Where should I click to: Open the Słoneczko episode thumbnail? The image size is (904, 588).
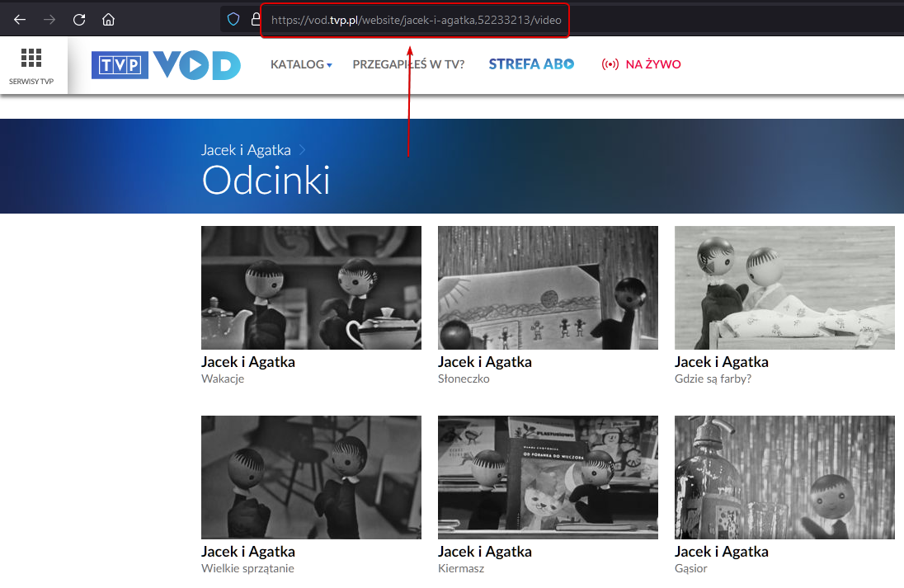(x=548, y=288)
